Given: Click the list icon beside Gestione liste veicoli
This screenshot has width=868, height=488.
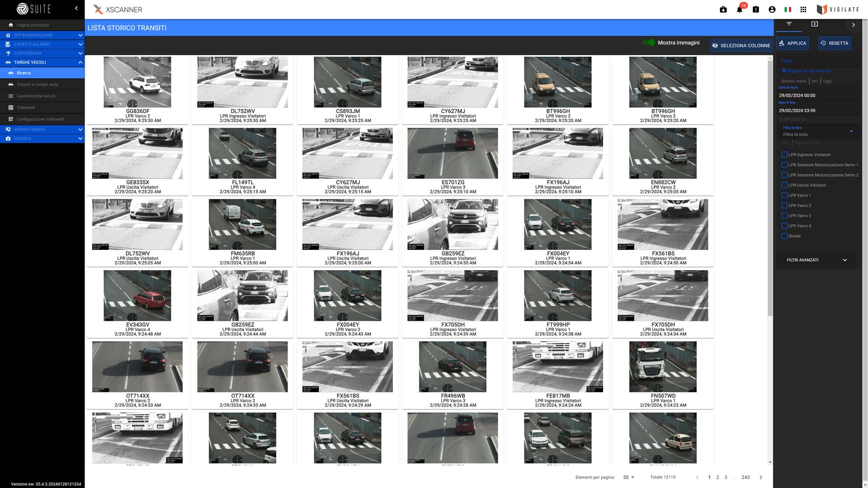Looking at the screenshot, I should point(11,96).
